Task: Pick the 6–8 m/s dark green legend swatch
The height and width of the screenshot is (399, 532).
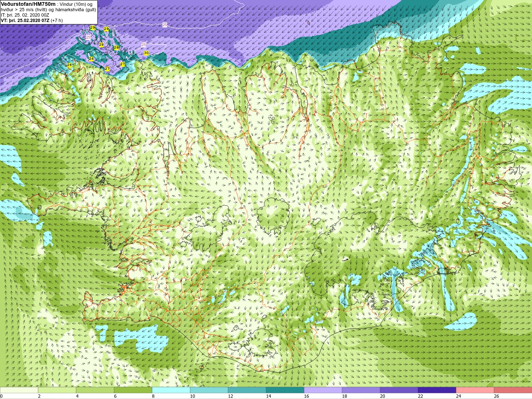Action: (x=133, y=390)
